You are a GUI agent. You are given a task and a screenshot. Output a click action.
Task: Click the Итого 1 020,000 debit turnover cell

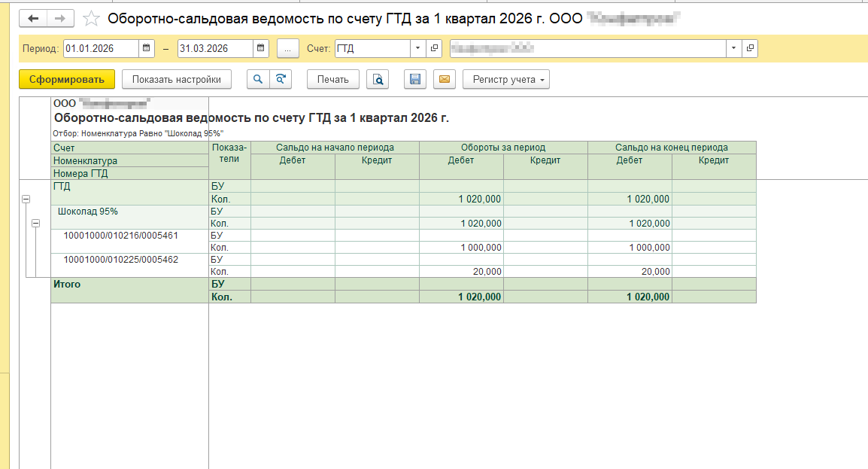tap(461, 297)
